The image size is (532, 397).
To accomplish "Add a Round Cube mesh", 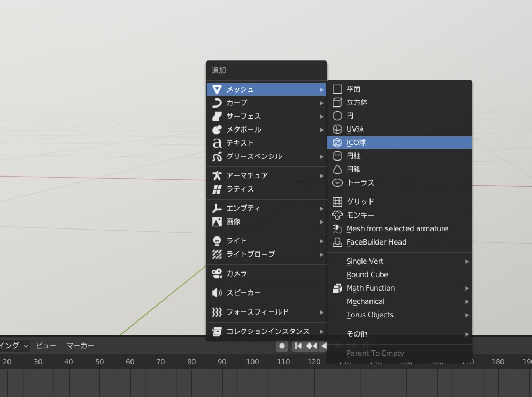I will tap(399, 274).
